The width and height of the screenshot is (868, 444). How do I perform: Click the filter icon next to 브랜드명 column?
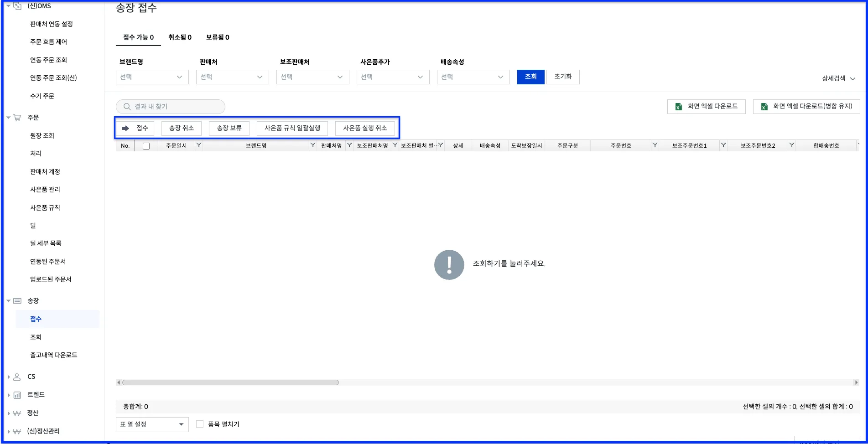click(x=313, y=145)
